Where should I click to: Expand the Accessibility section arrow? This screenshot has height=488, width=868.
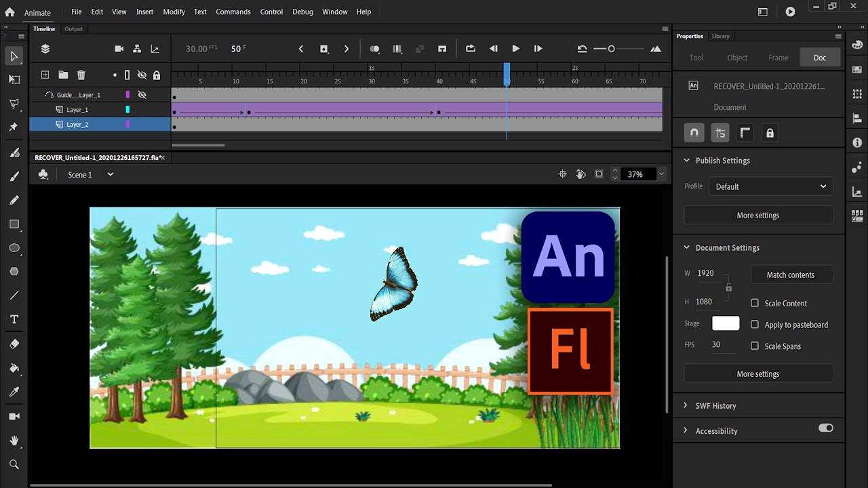pyautogui.click(x=686, y=430)
